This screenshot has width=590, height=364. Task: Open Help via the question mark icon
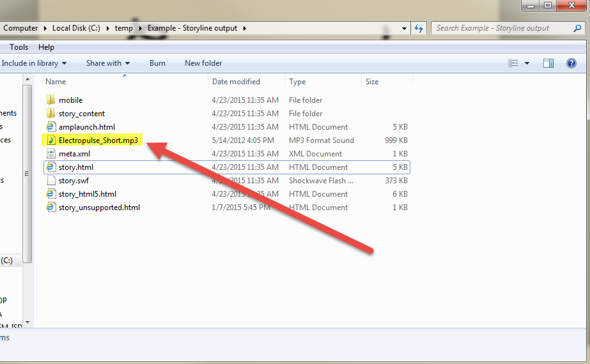pyautogui.click(x=571, y=63)
